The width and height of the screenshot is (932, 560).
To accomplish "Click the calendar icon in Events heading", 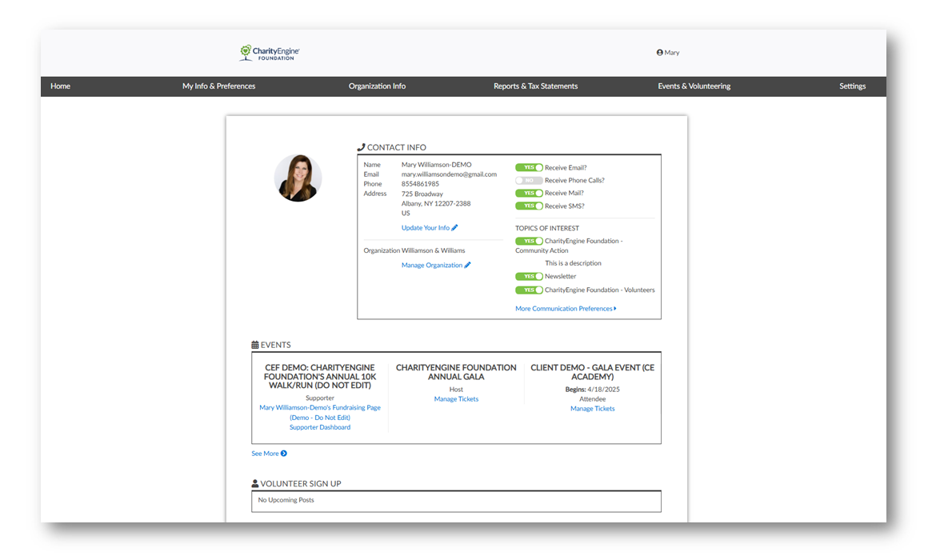I will point(255,345).
